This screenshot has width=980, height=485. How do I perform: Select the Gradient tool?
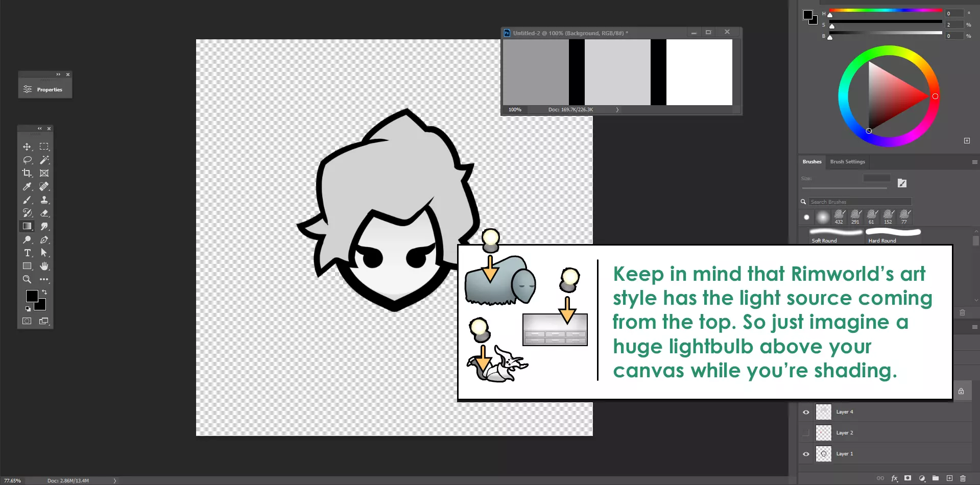tap(27, 226)
